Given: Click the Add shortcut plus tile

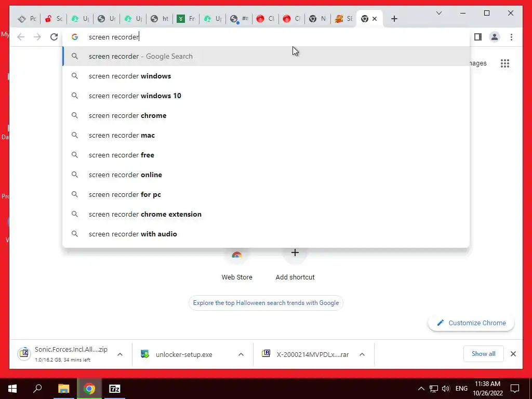Looking at the screenshot, I should pos(295,264).
